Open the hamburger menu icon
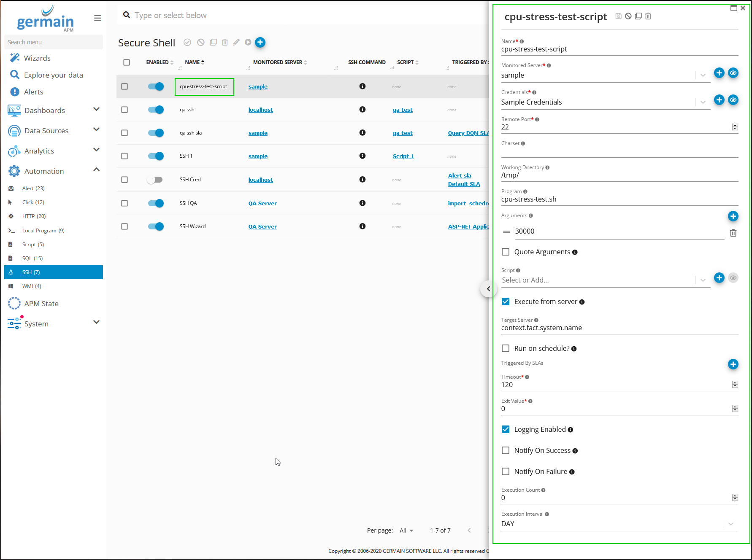The image size is (752, 560). click(97, 18)
